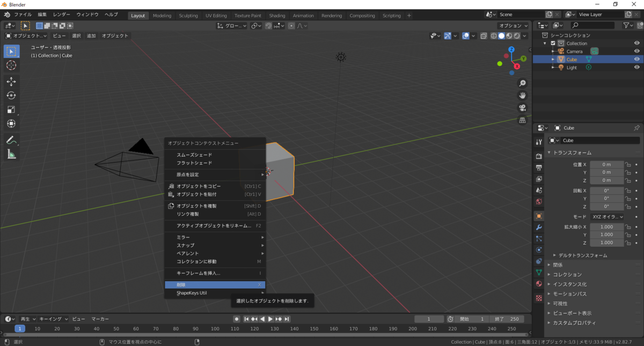
Task: Open the outliner filter funnel icon
Action: 626,25
